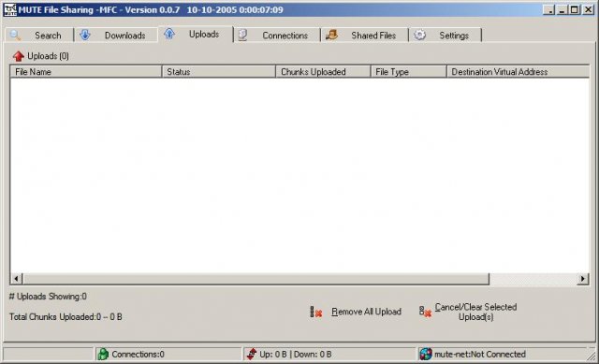Click the horizontal scrollbar thumb
Screen dimensions: 599x364
pos(256,279)
